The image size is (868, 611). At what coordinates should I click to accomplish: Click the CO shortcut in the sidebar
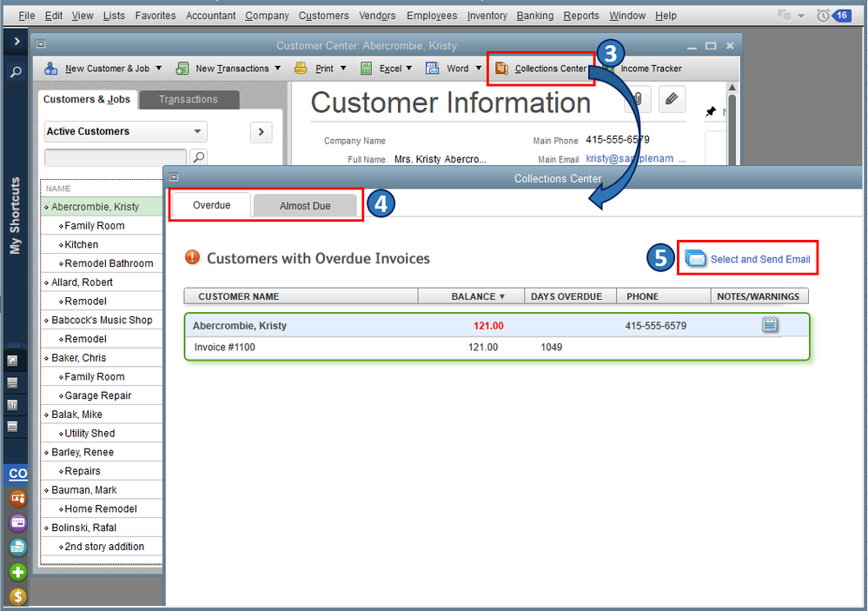coord(17,474)
